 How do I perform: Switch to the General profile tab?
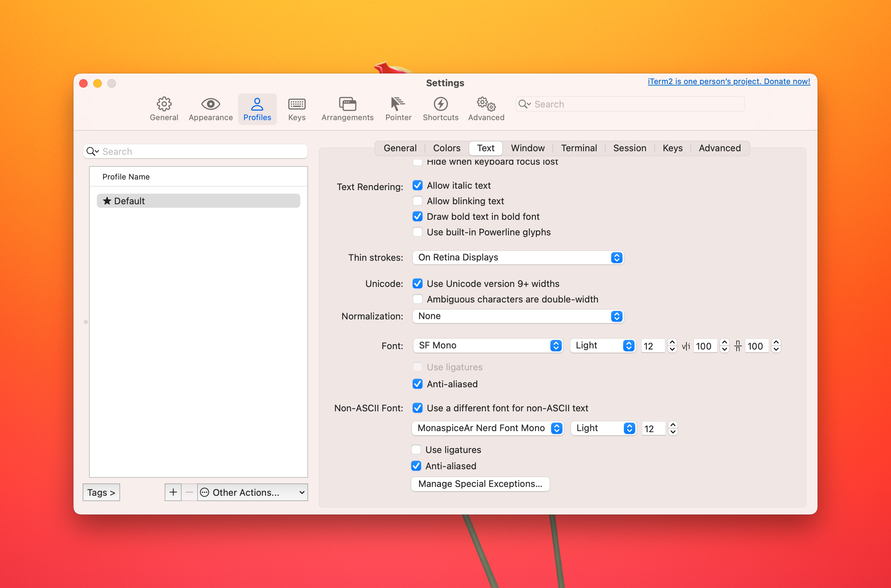(400, 148)
